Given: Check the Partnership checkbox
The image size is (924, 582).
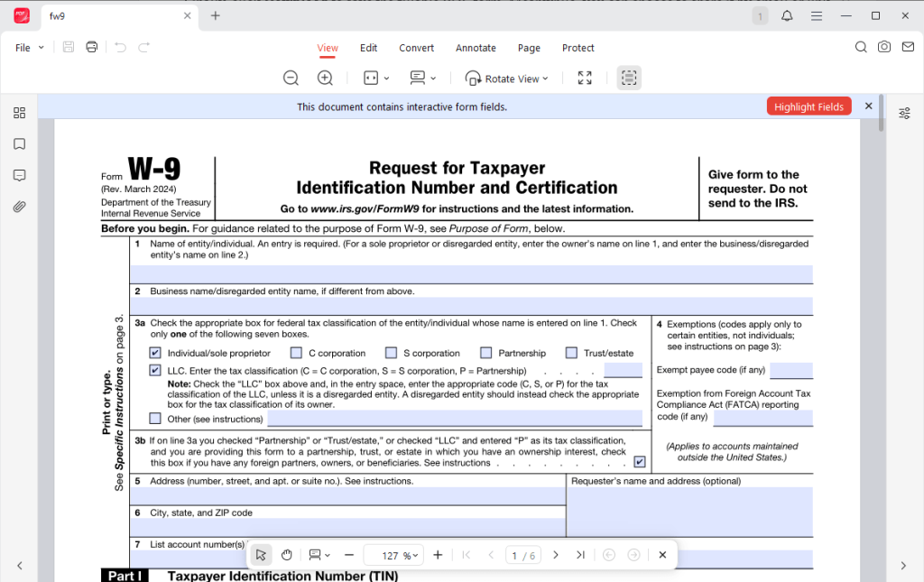Looking at the screenshot, I should (486, 353).
